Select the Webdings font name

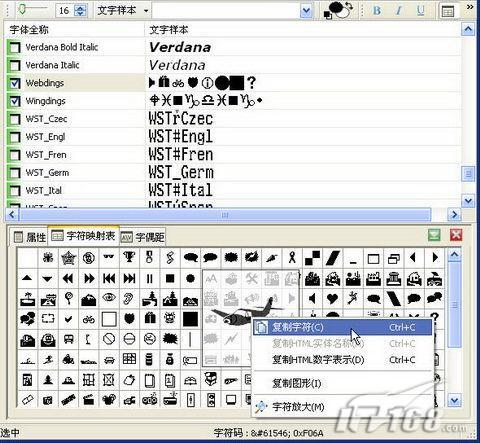click(x=45, y=83)
